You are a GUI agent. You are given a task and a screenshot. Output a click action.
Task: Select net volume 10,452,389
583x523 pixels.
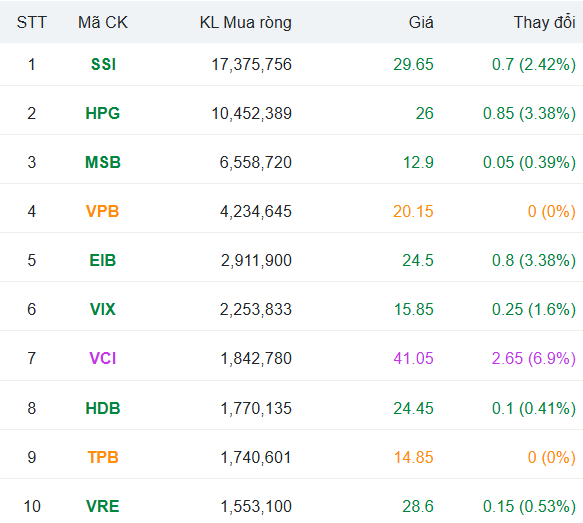coord(251,113)
